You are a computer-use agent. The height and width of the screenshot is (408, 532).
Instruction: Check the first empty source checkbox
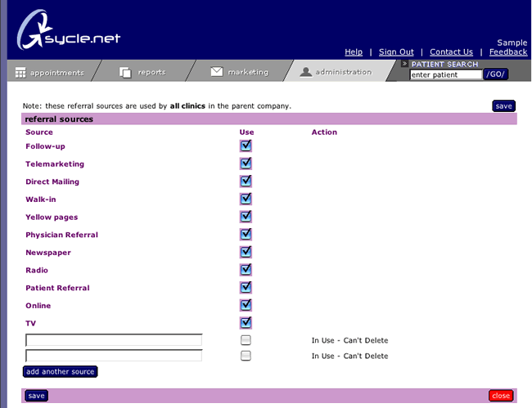pos(246,340)
